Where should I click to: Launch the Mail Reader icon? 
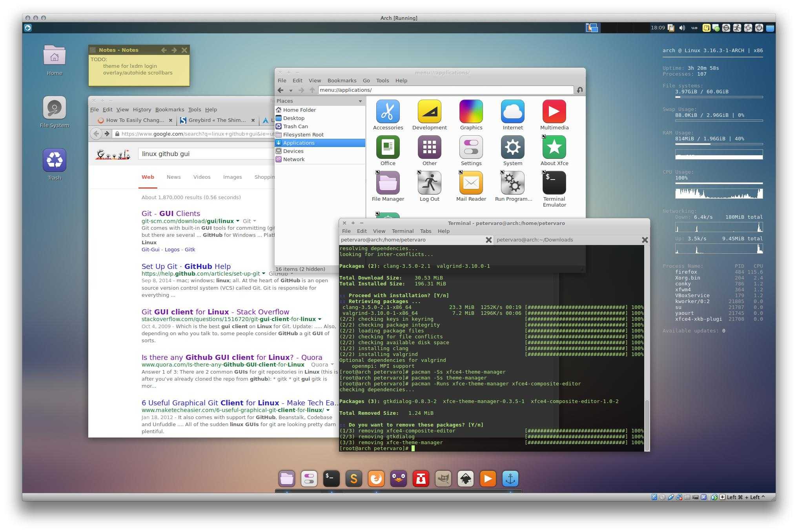pyautogui.click(x=471, y=183)
